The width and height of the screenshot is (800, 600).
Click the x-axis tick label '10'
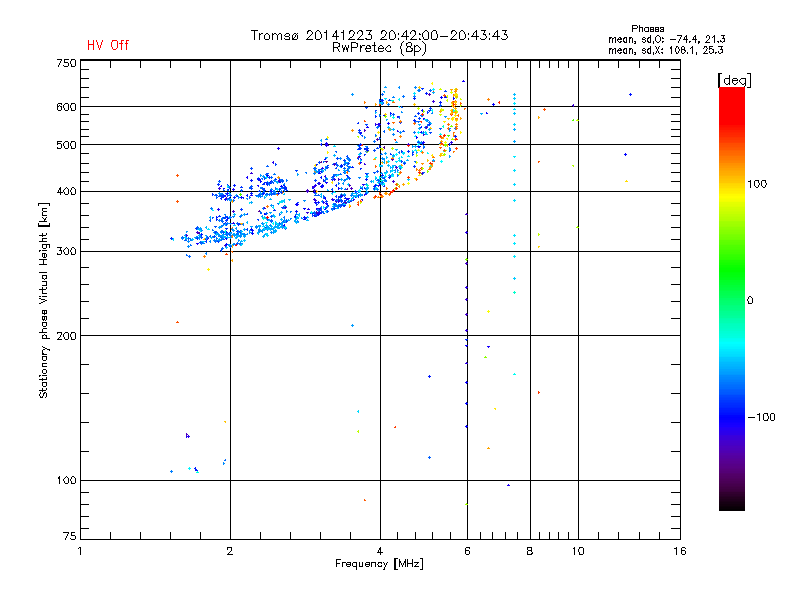(x=578, y=551)
